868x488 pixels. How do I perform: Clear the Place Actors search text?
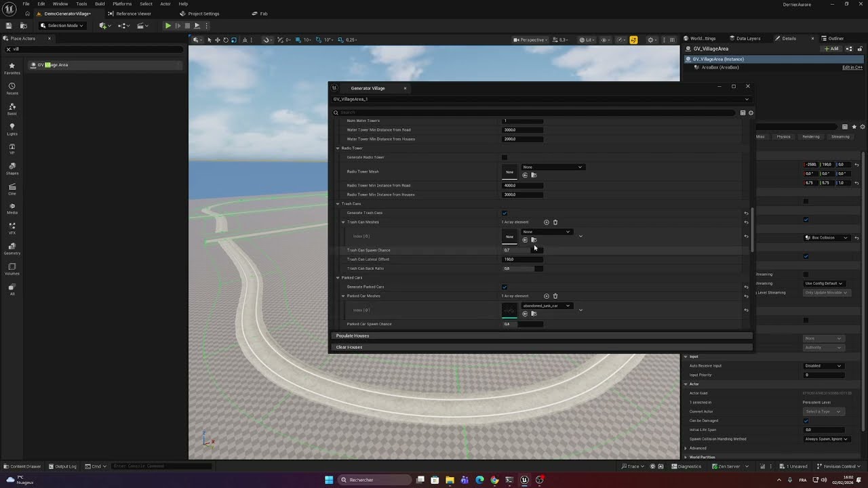click(x=8, y=49)
